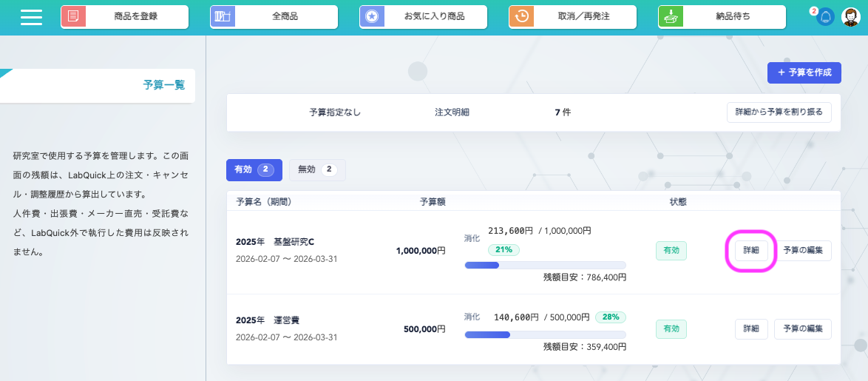Click 詳細から予算を割り振る button
Image resolution: width=868 pixels, height=381 pixels.
[779, 112]
